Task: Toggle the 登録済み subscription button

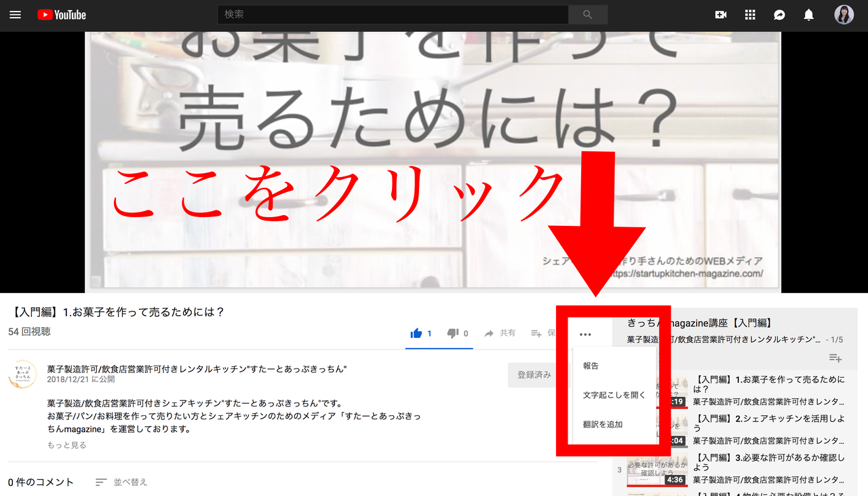Action: pyautogui.click(x=534, y=375)
